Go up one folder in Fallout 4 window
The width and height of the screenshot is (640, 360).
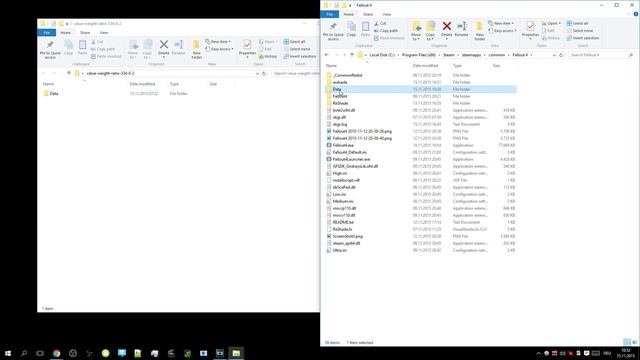[352, 55]
